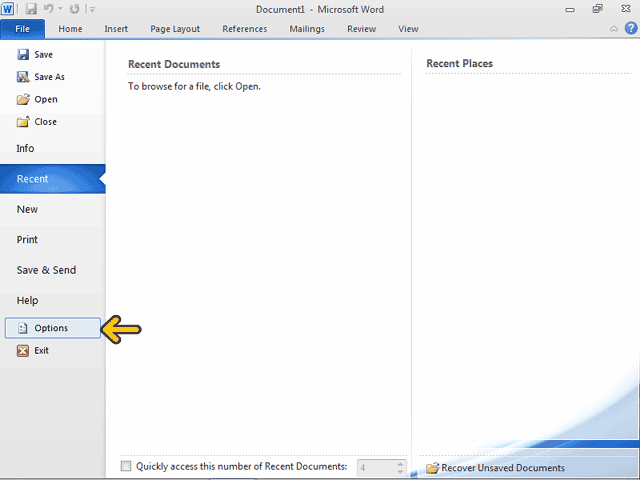Switch to the Page Layout tab
Image resolution: width=640 pixels, height=480 pixels.
(175, 29)
